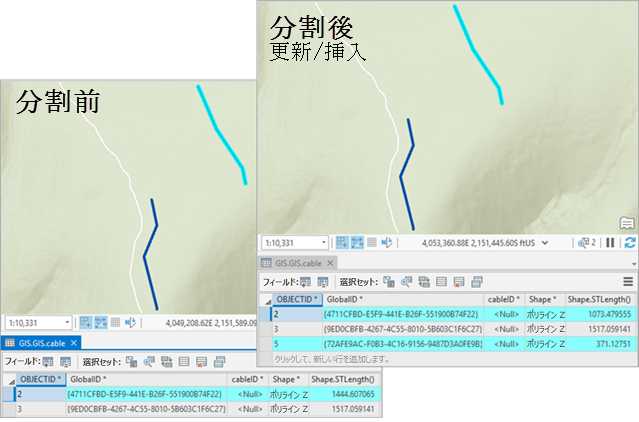Image resolution: width=639 pixels, height=422 pixels.
Task: Click Zoom To selection icon in 分割後 table
Action: [x=405, y=282]
